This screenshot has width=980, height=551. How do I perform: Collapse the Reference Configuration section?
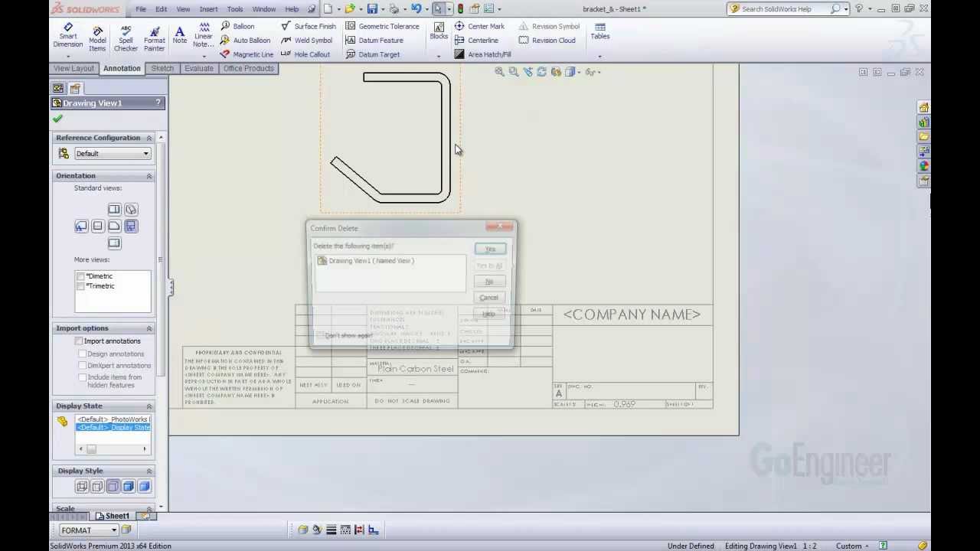(149, 138)
